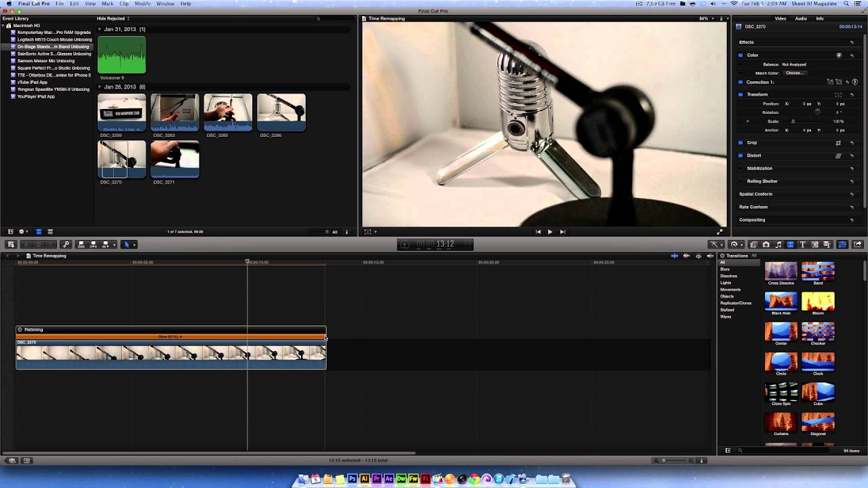
Task: Open the Titles browser T icon
Action: (x=802, y=245)
